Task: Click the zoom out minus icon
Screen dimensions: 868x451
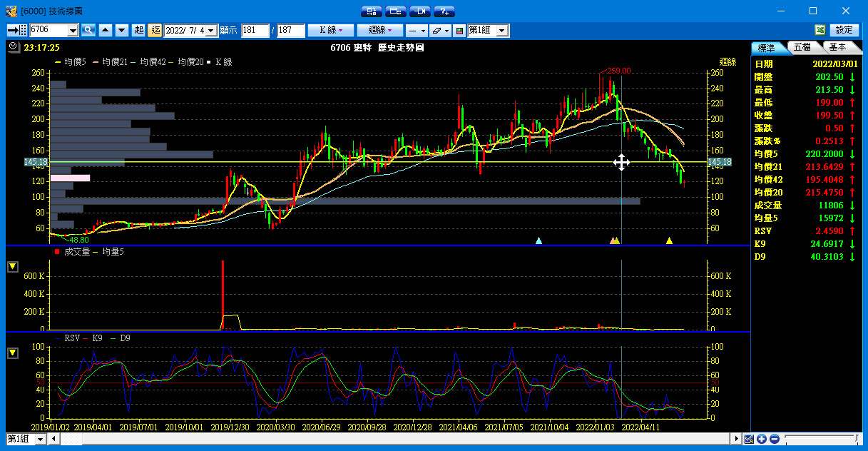Action: click(x=774, y=439)
